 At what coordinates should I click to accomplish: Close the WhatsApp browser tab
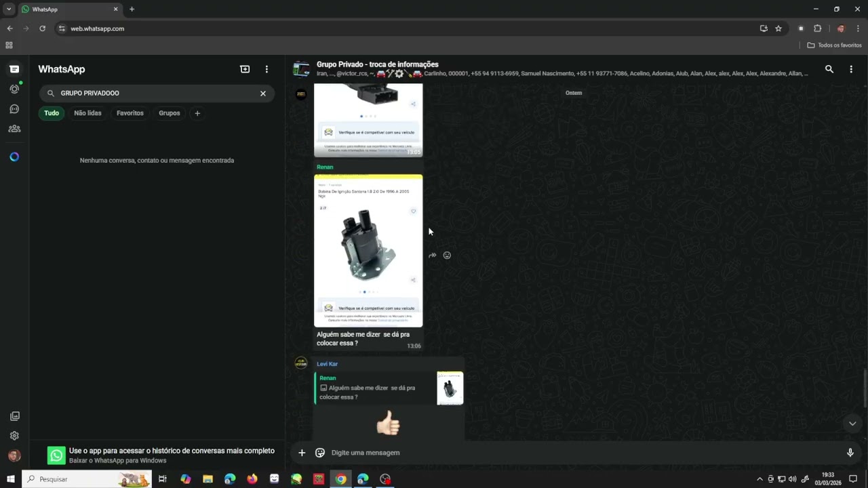[x=115, y=9]
